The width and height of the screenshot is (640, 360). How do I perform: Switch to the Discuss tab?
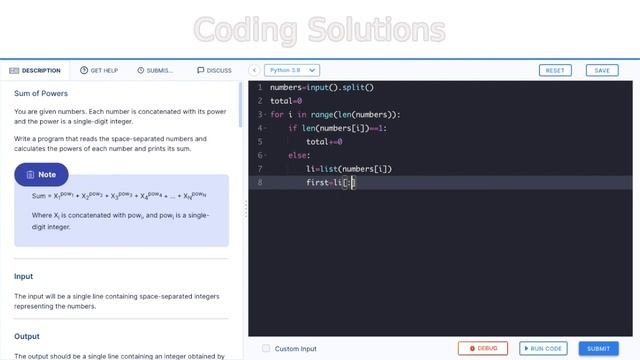point(214,71)
